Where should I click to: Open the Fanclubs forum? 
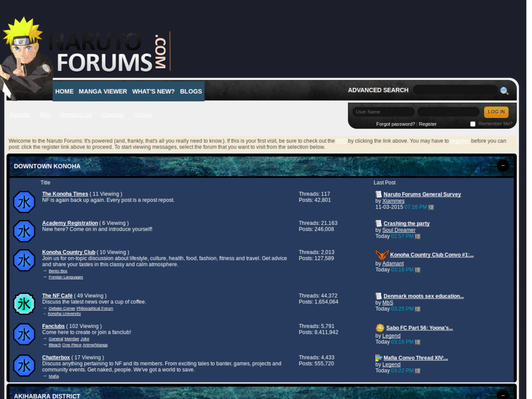coord(54,326)
